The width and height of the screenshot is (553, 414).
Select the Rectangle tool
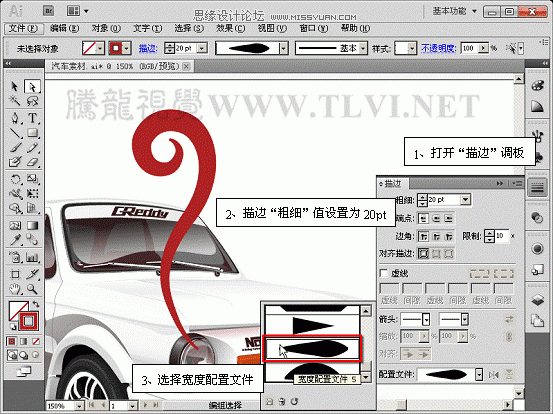(32, 133)
